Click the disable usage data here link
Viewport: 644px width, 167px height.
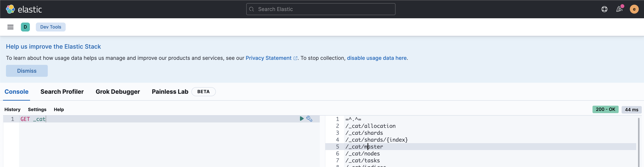(x=376, y=58)
